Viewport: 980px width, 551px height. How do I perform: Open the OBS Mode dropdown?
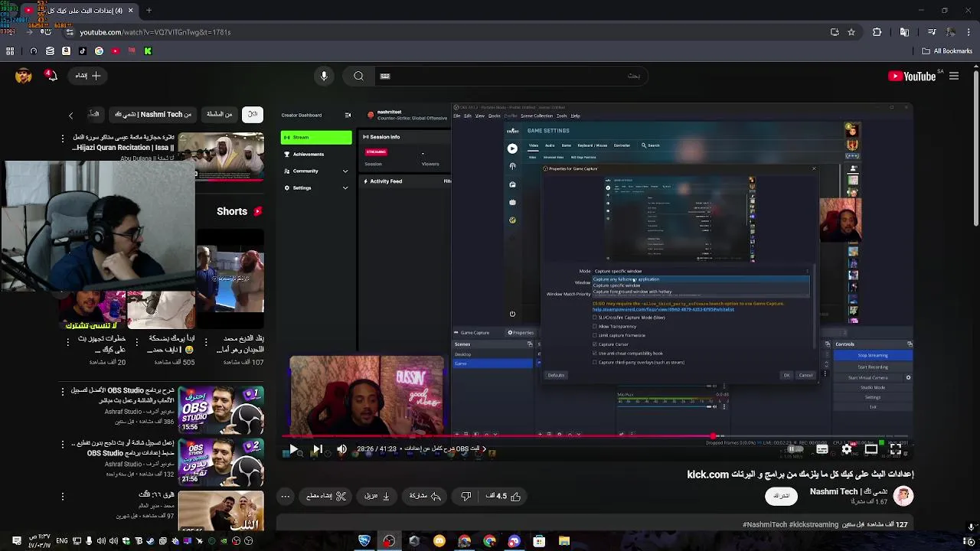click(x=701, y=271)
